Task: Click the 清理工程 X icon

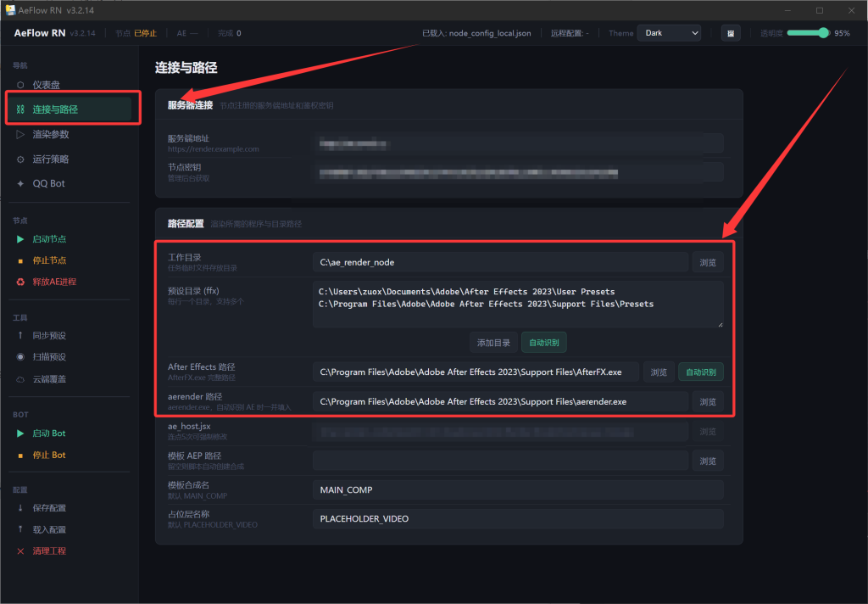Action: pyautogui.click(x=20, y=551)
